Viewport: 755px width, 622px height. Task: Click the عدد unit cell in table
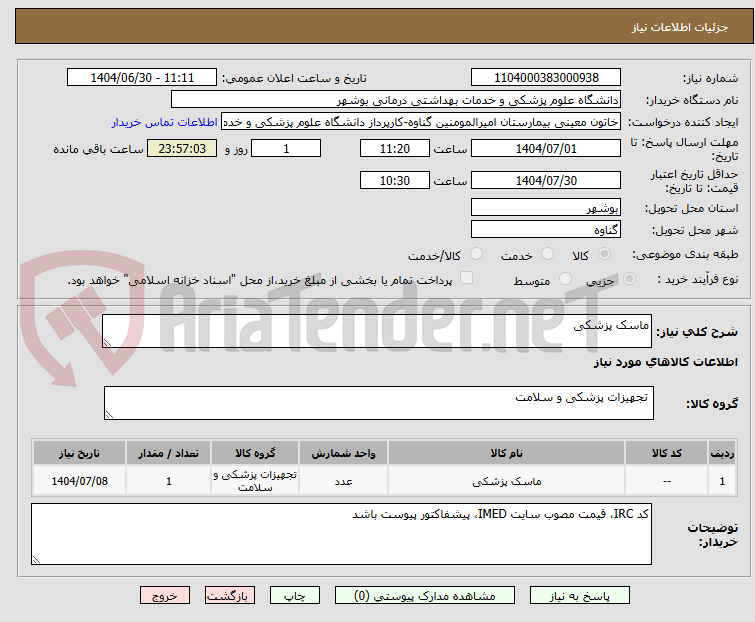click(343, 480)
